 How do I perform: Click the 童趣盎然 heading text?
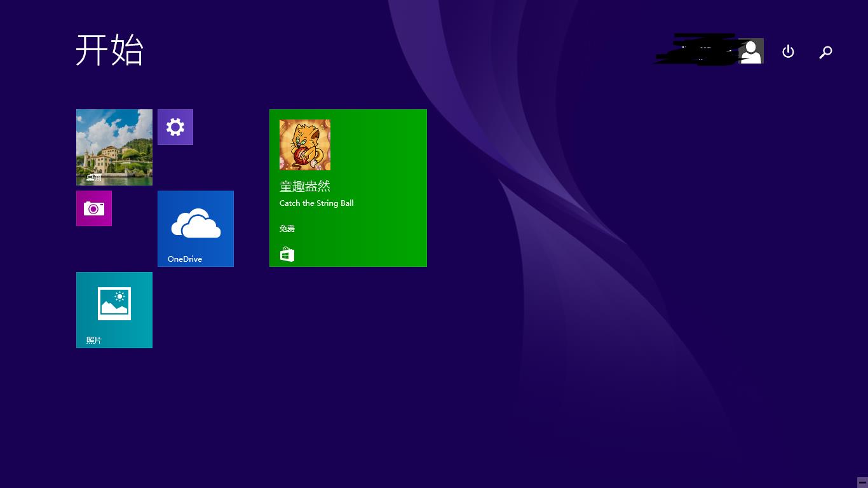[x=305, y=186]
